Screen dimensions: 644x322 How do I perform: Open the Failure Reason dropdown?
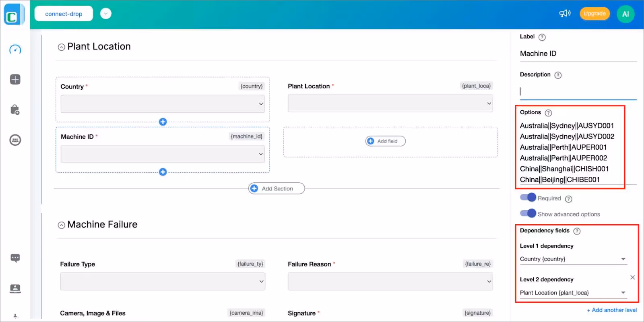coord(390,281)
